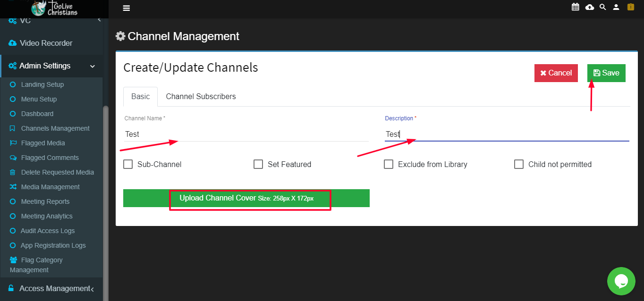Screen dimensions: 644x301
Task: Click the yellow notification badge icon
Action: 630,7
